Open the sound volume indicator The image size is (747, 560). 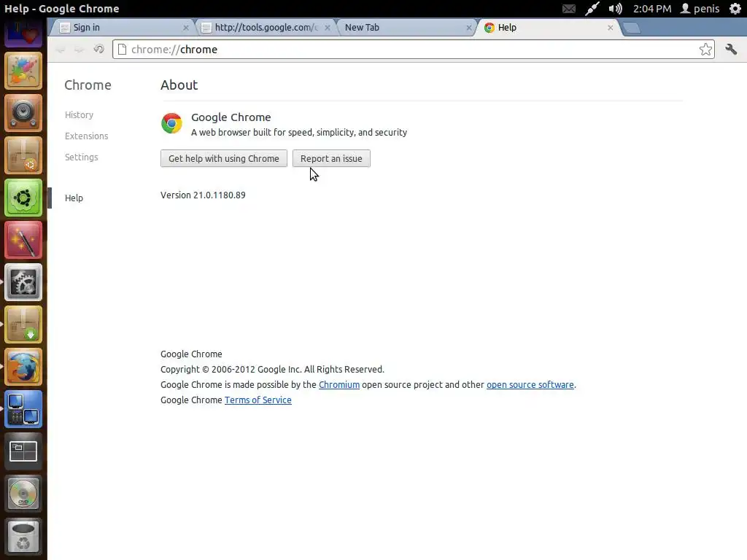(615, 9)
